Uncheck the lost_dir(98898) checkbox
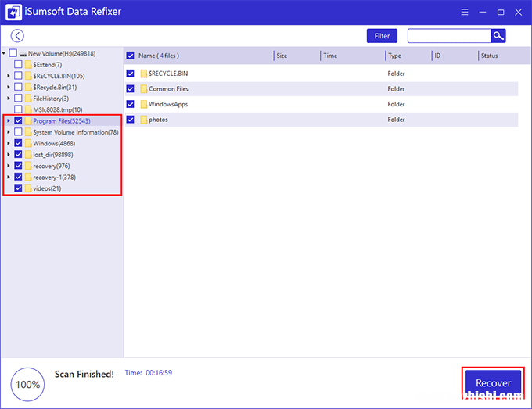The image size is (532, 409). coord(18,154)
